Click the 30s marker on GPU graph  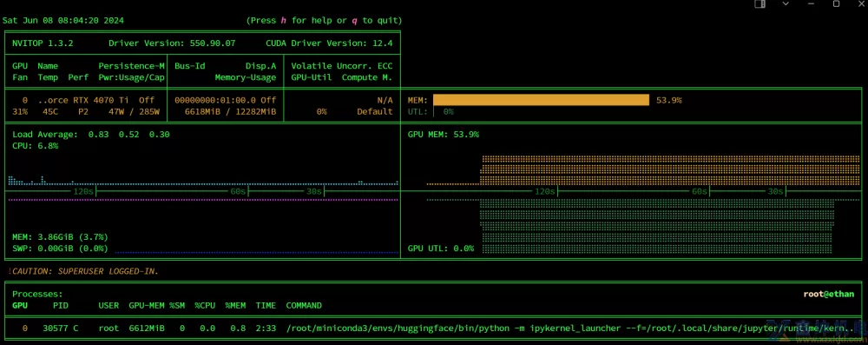[x=775, y=191]
